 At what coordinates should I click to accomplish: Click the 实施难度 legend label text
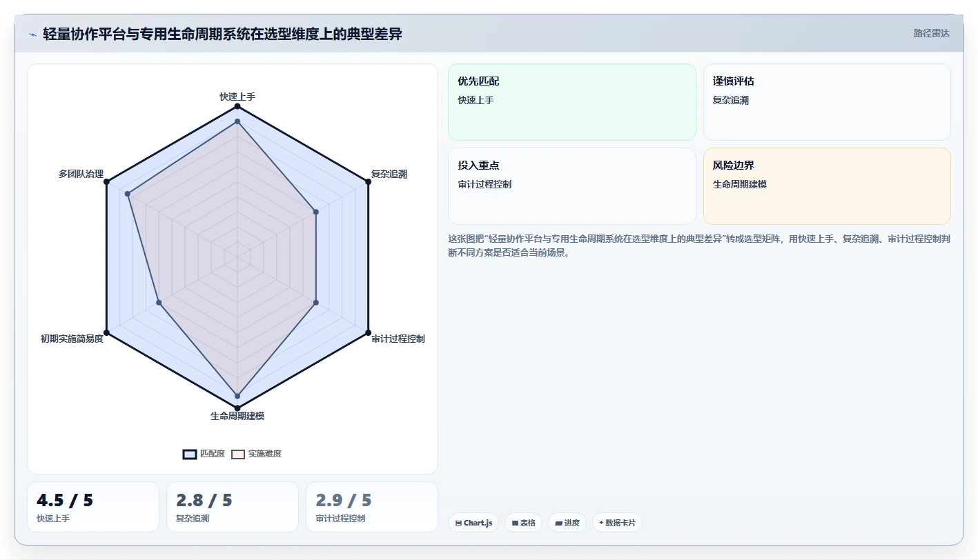(265, 454)
